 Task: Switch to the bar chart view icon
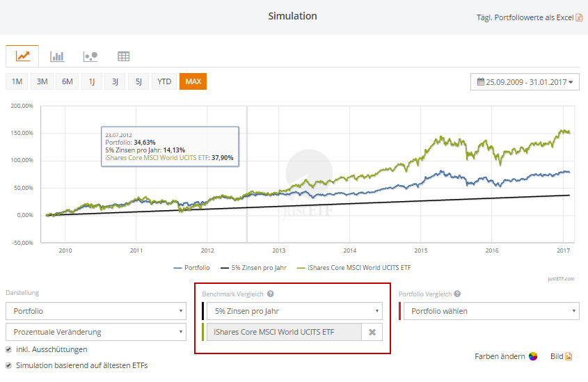58,56
